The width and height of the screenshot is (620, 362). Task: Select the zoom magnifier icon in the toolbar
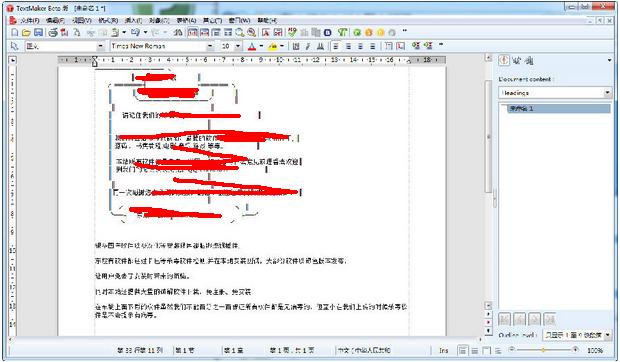(x=240, y=32)
